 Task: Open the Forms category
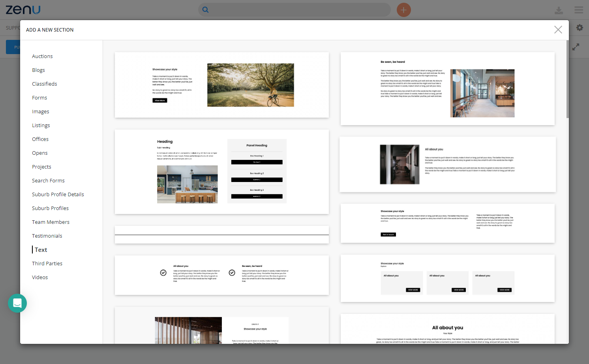[x=39, y=98]
